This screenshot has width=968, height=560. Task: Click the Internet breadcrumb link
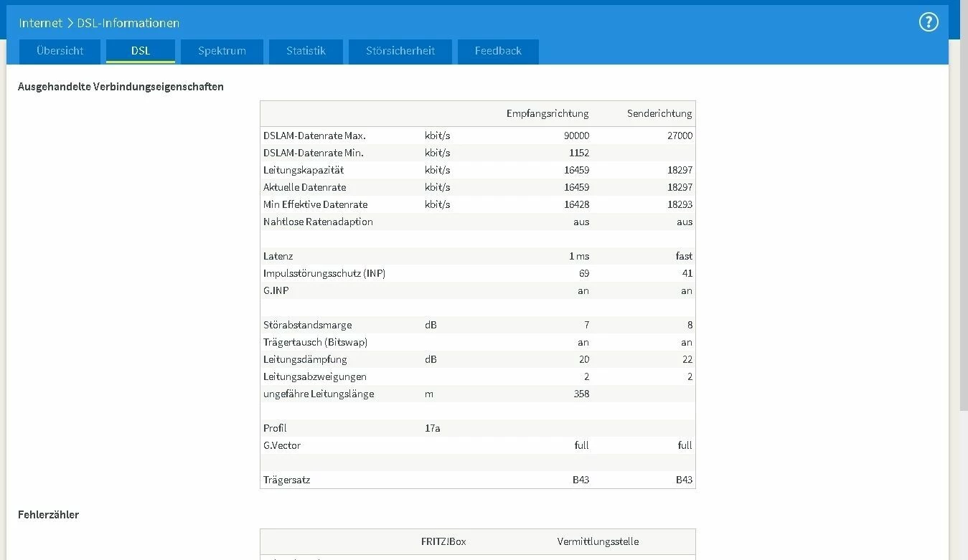pos(40,23)
